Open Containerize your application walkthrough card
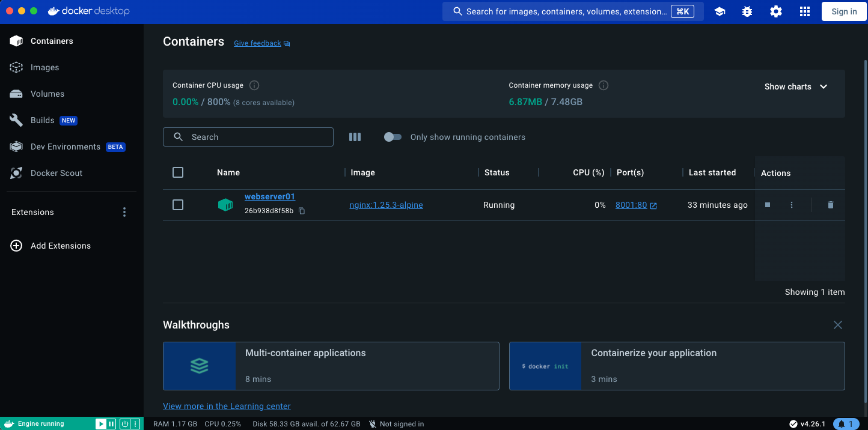This screenshot has height=430, width=868. [x=677, y=366]
